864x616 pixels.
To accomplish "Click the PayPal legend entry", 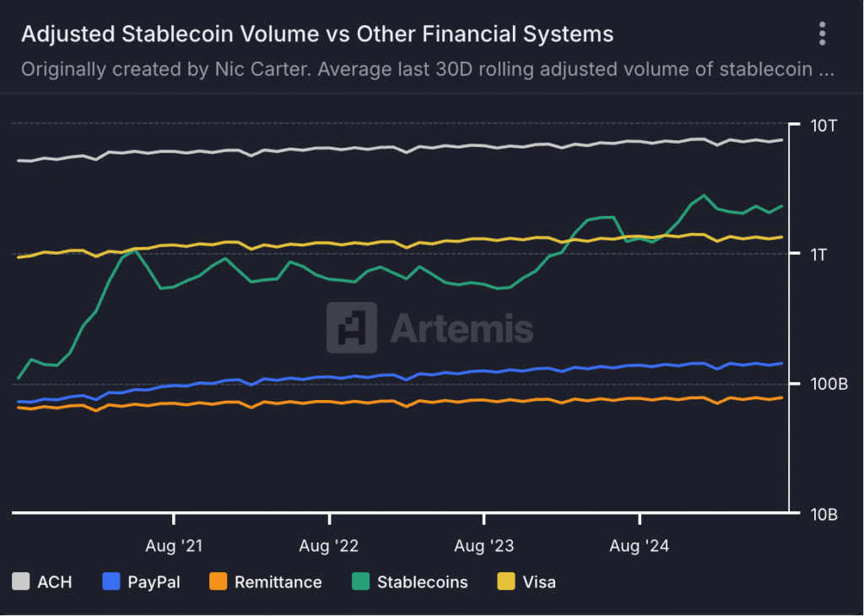I will pyautogui.click(x=143, y=581).
